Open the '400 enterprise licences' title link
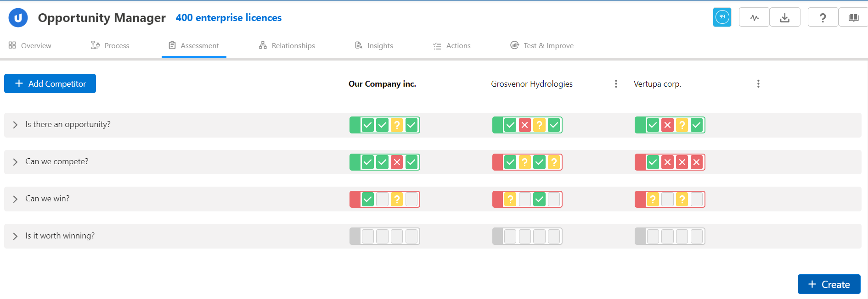The width and height of the screenshot is (868, 299). pos(228,18)
